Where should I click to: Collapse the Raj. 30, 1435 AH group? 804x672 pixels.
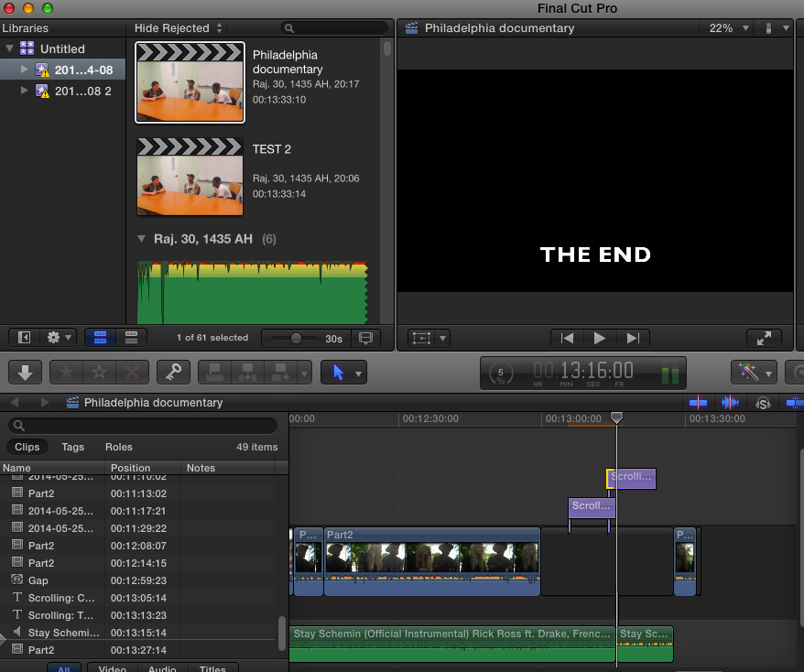[x=141, y=239]
